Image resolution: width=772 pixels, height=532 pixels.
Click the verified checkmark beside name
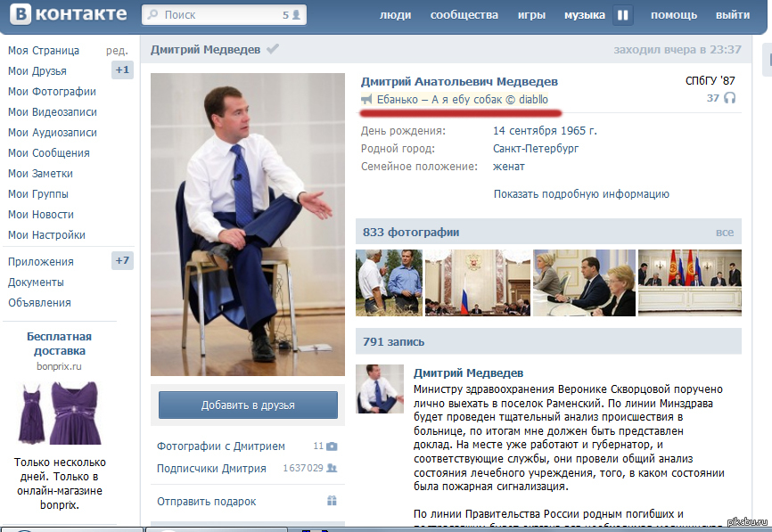(272, 49)
